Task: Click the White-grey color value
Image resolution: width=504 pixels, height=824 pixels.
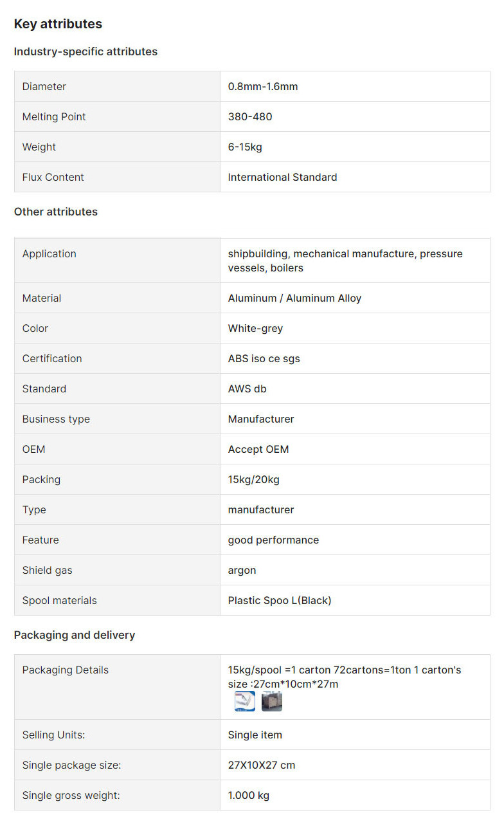Action: pyautogui.click(x=255, y=328)
